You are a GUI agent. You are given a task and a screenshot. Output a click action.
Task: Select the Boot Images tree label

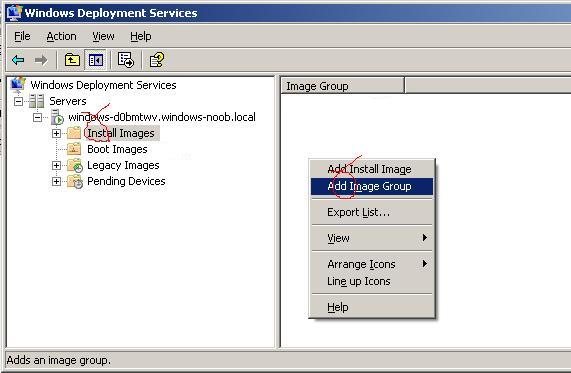117,149
